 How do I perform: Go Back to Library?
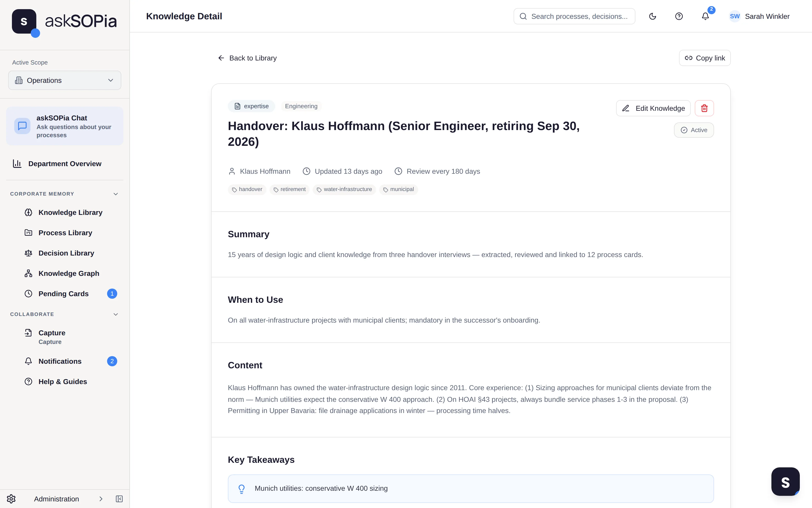(x=247, y=58)
